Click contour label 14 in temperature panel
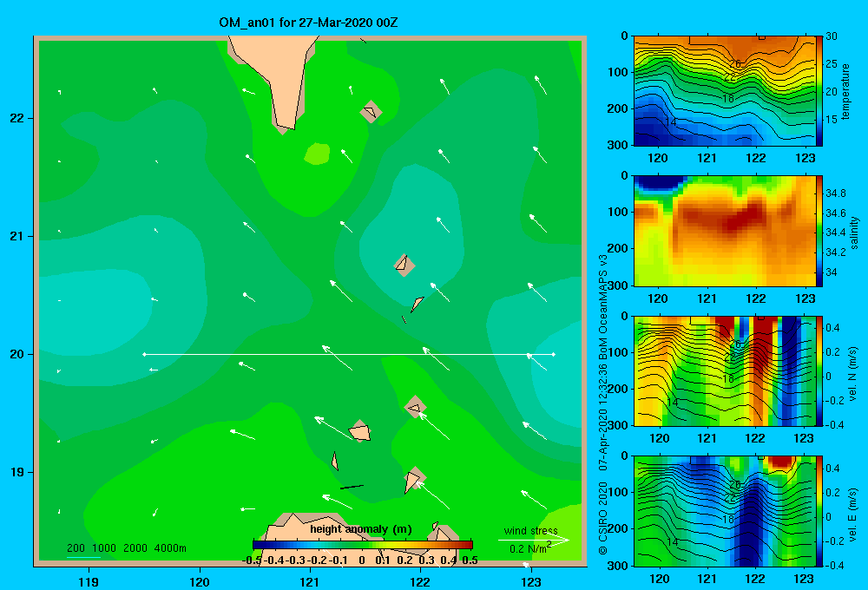 click(670, 121)
